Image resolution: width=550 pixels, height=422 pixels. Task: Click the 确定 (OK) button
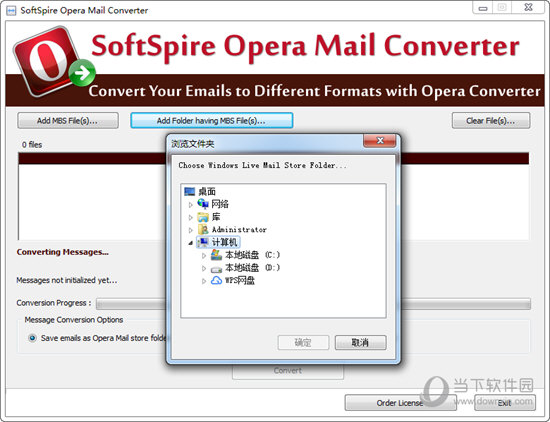coord(303,342)
